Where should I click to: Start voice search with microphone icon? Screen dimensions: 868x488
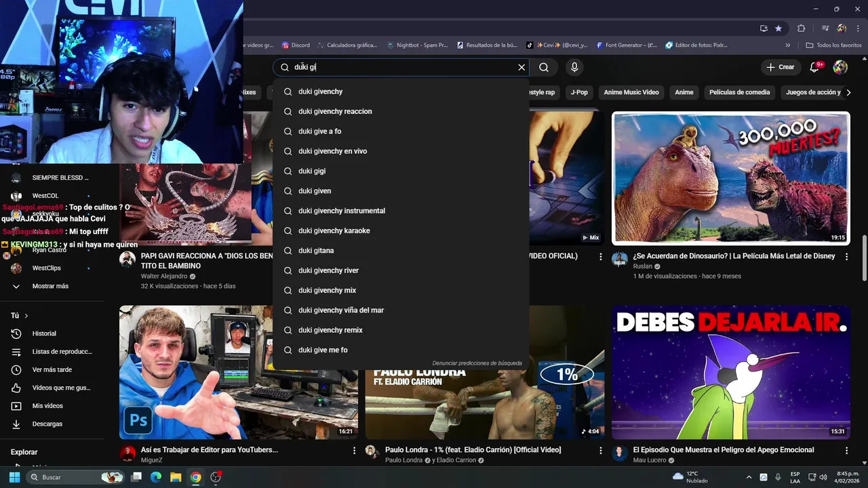pos(574,67)
